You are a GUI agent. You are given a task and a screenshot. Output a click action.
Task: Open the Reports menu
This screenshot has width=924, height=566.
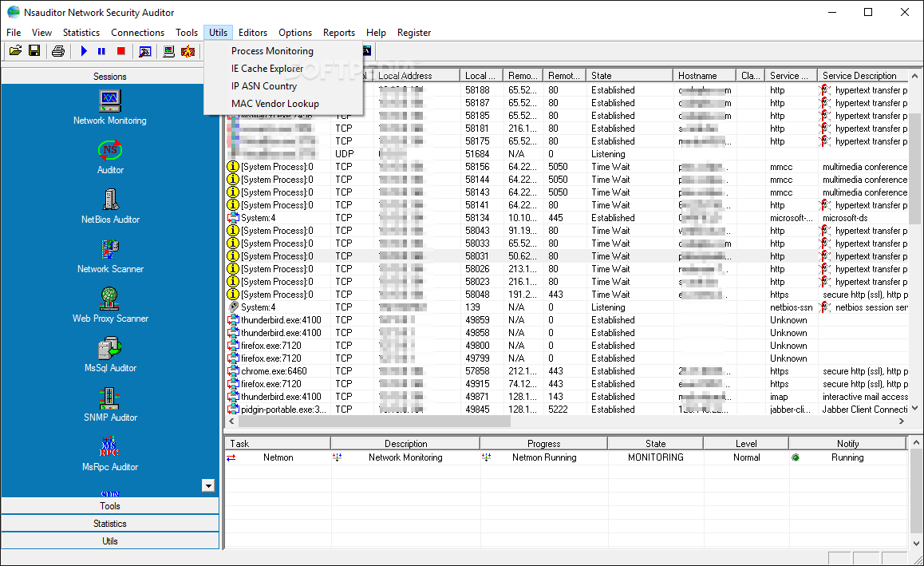339,33
